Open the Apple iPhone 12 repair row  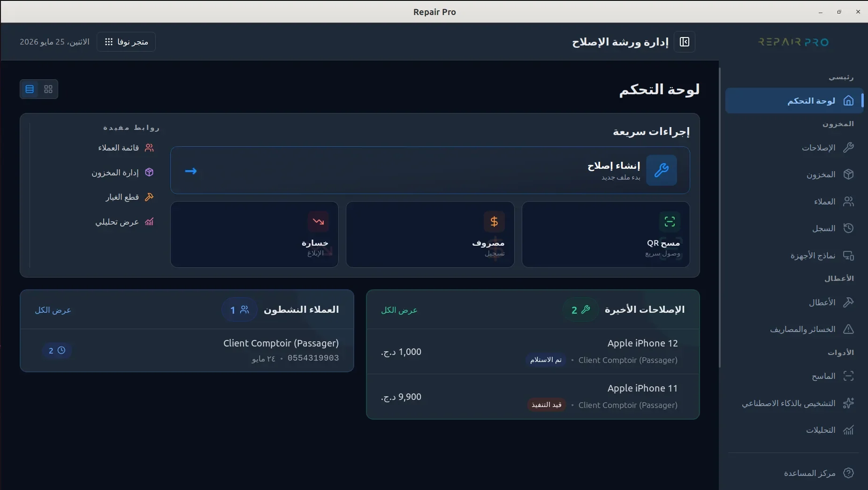[533, 351]
